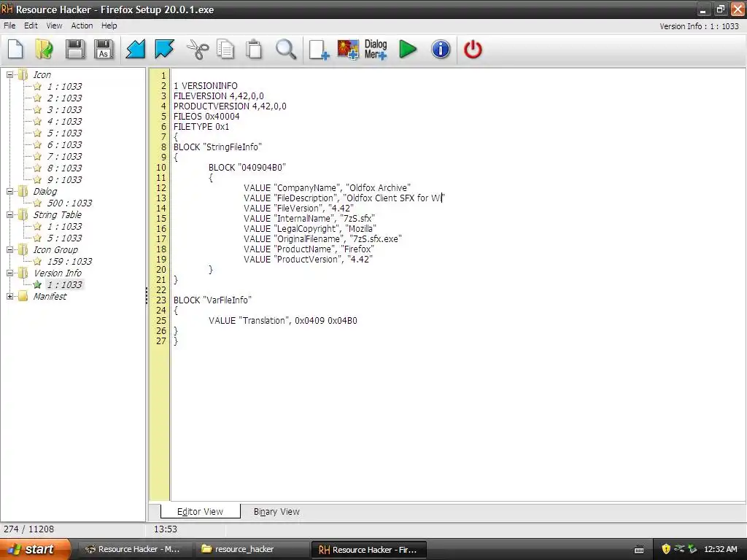The height and width of the screenshot is (560, 747).
Task: Switch to the Editor View tab
Action: (x=200, y=511)
